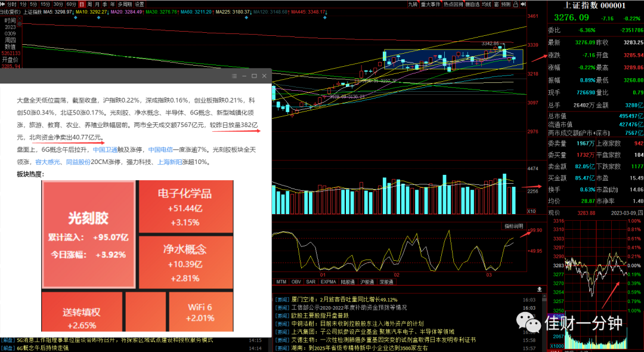The image size is (644, 352).
Task: Select the 陆股通 indicator tab
Action: [348, 282]
